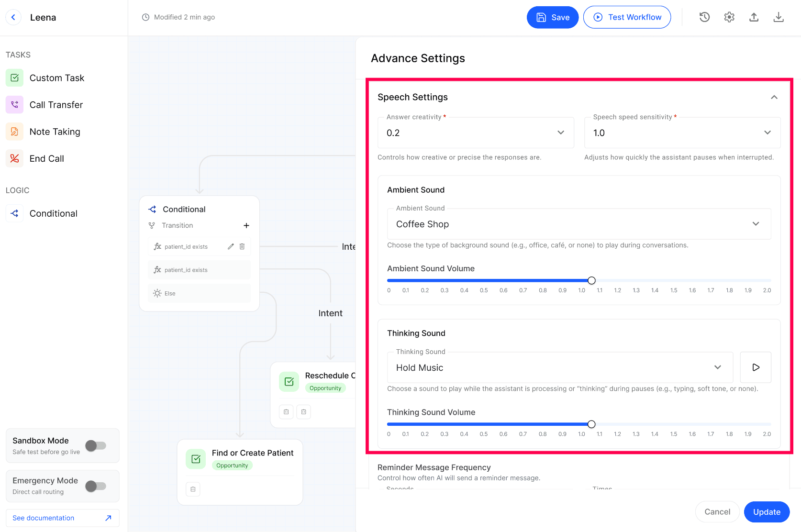This screenshot has width=801, height=532.
Task: Click the second patient_id exists condition row
Action: [199, 270]
